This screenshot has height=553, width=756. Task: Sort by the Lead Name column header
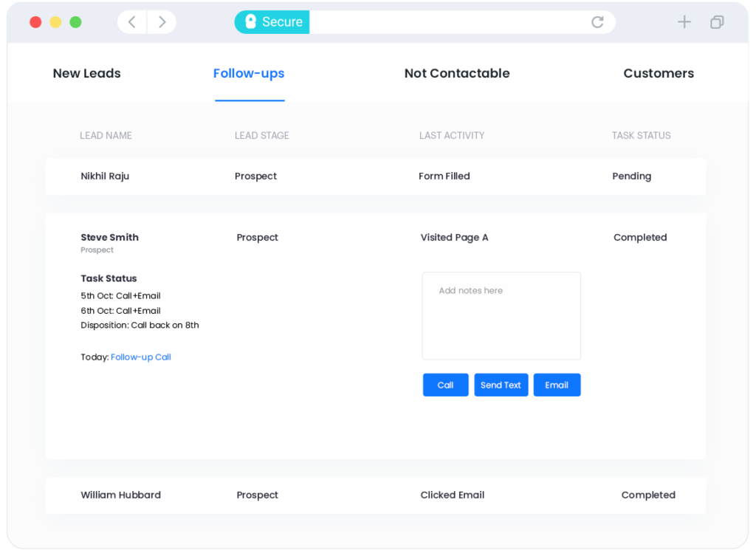coord(106,136)
